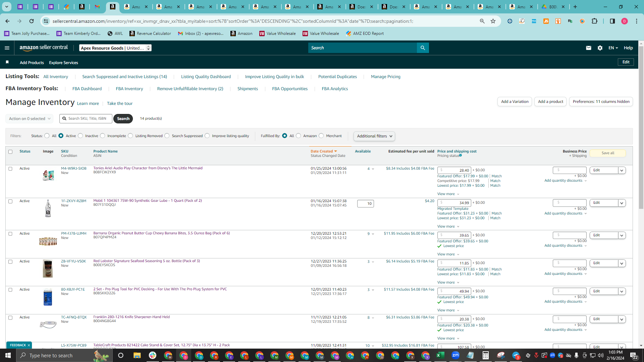Bookmark this page with the star icon
Viewport: 644px width, 362px height.
pos(493,21)
